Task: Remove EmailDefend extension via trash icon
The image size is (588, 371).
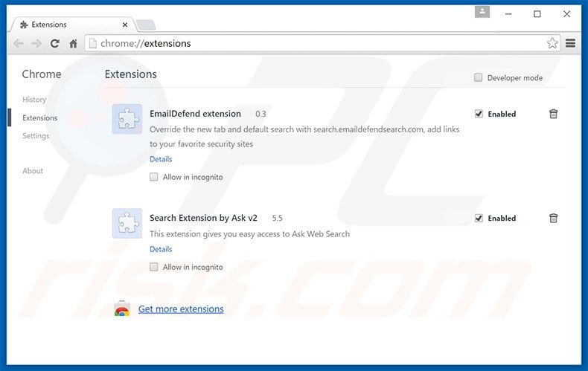Action: 553,114
